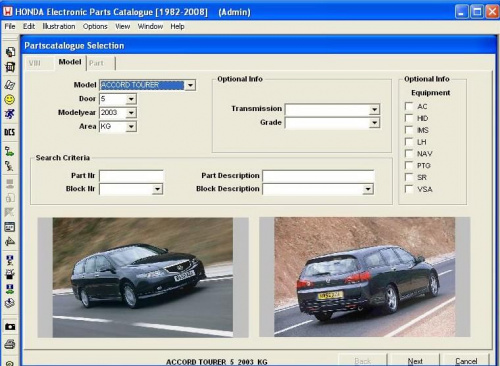Check the SR equipment option
500x366 pixels.
[409, 177]
